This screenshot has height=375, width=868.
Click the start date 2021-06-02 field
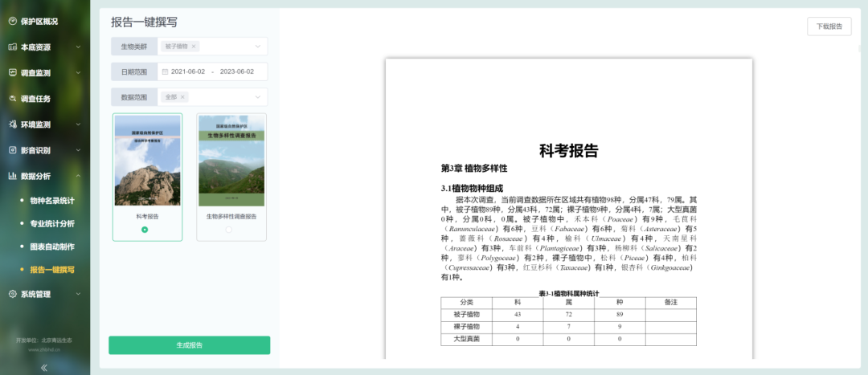pyautogui.click(x=187, y=72)
